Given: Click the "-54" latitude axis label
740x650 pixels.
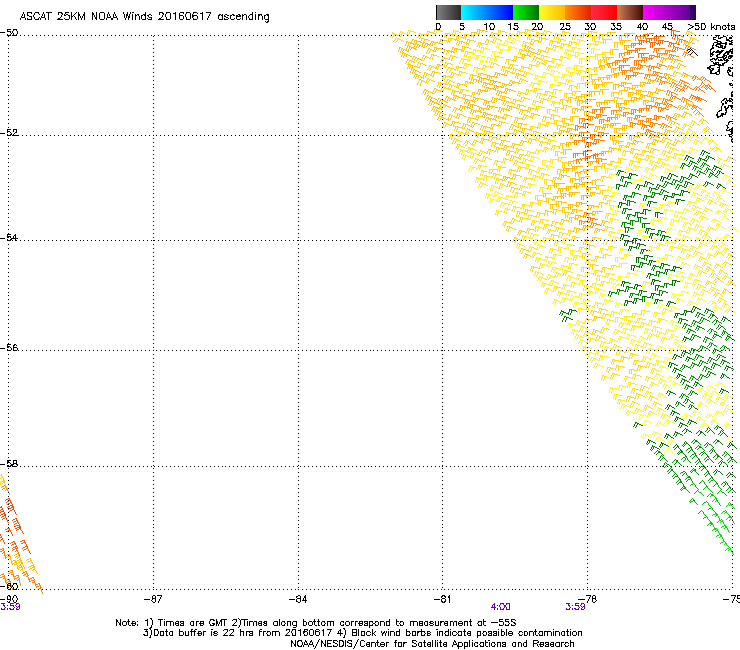Looking at the screenshot, I should click(x=9, y=238).
